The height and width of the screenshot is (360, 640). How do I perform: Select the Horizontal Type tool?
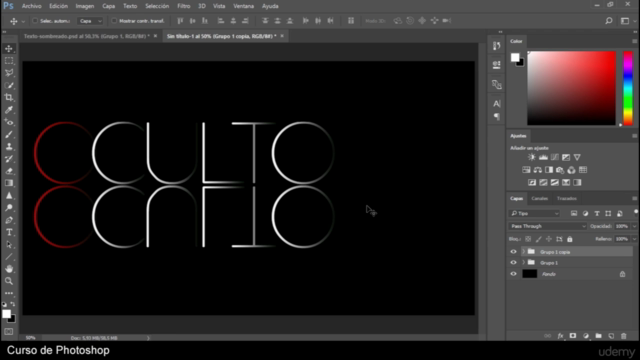[x=9, y=232]
